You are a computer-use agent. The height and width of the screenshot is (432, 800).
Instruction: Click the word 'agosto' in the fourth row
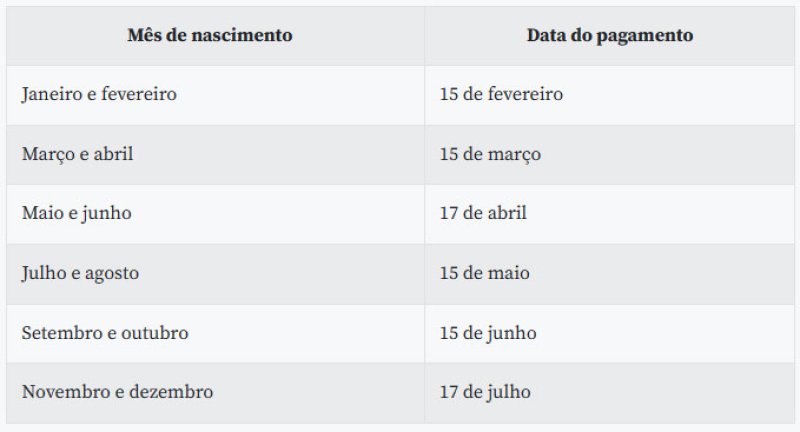pos(112,273)
